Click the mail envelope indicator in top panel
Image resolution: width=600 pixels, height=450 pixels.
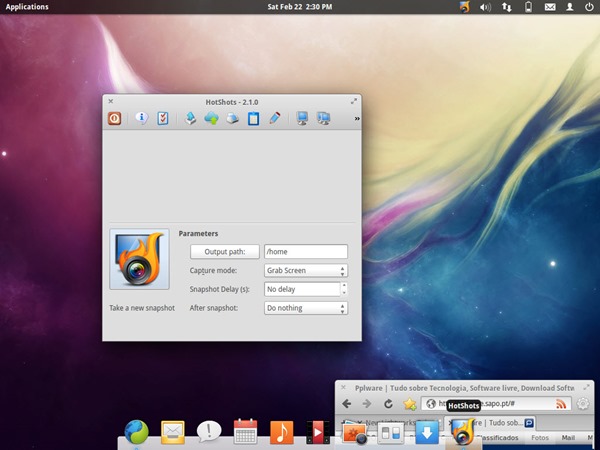click(x=550, y=7)
